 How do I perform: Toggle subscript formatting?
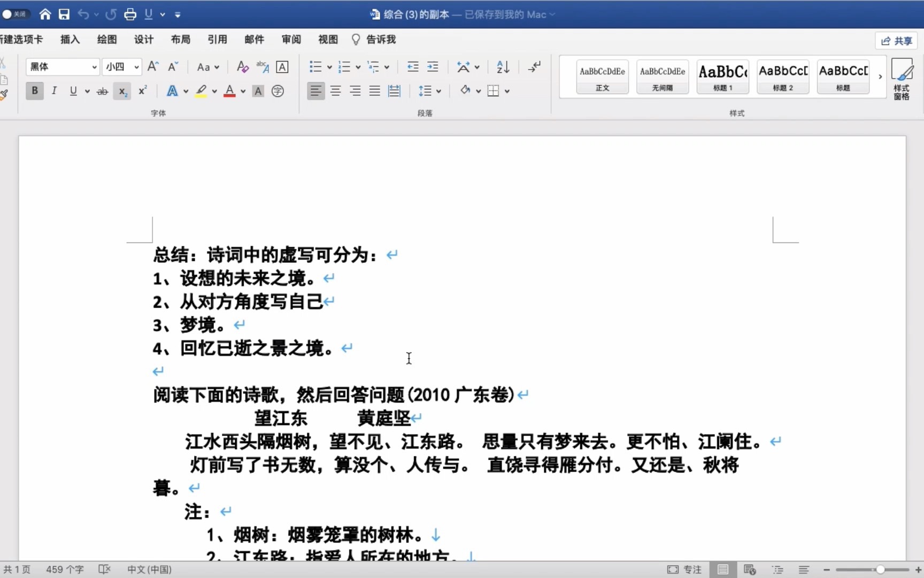(x=122, y=91)
